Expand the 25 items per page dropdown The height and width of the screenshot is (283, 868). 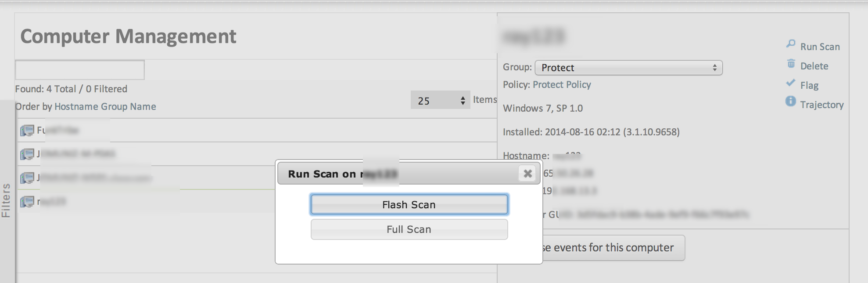(x=440, y=101)
